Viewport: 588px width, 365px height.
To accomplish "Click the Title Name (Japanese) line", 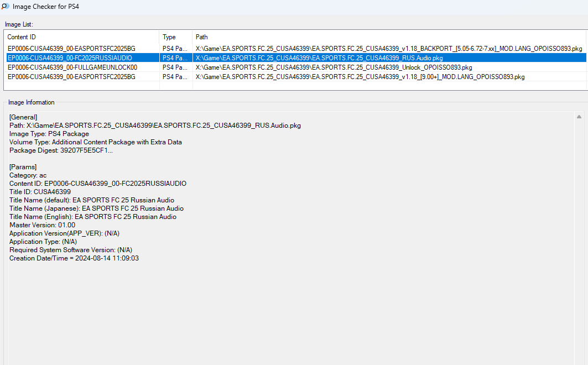I will pos(96,208).
